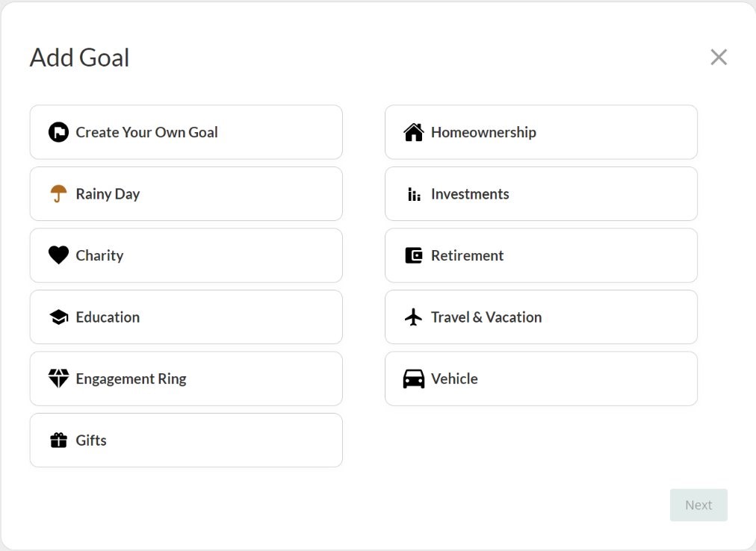The image size is (756, 551).
Task: Close the Add Goal dialog
Action: coord(719,57)
